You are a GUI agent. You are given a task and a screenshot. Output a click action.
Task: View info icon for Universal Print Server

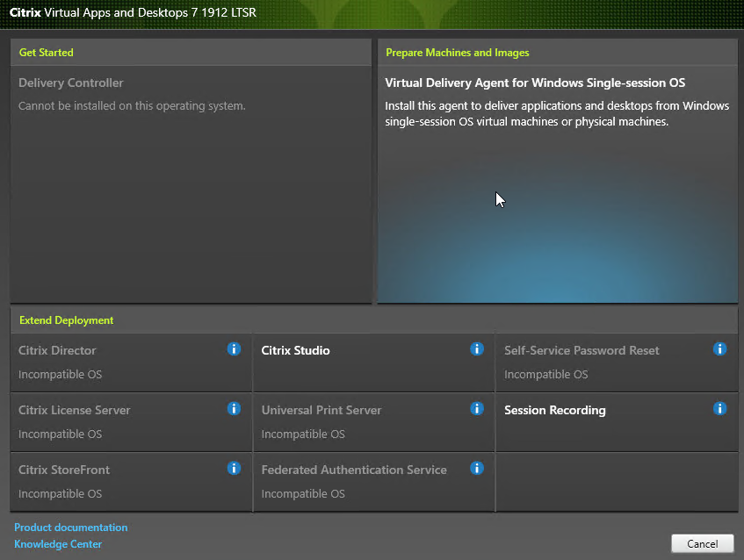pyautogui.click(x=477, y=409)
